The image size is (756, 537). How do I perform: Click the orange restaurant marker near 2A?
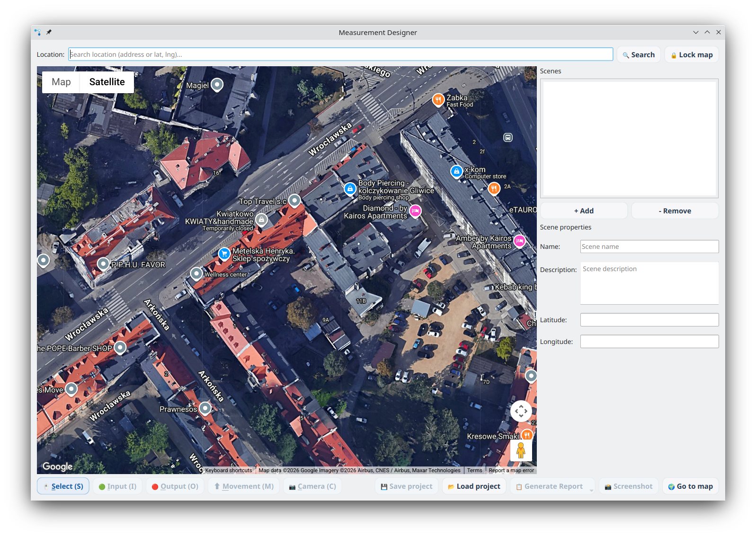coord(494,189)
